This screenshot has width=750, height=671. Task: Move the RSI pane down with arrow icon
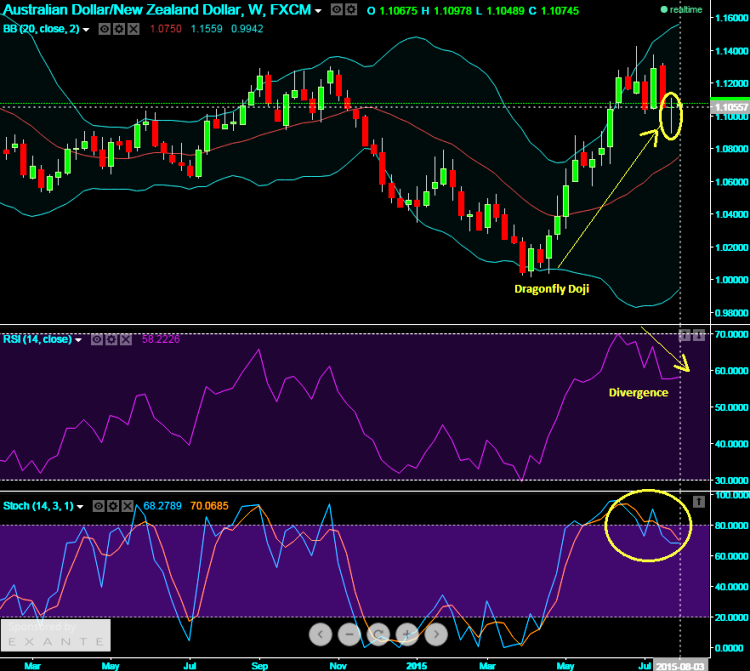coord(699,335)
